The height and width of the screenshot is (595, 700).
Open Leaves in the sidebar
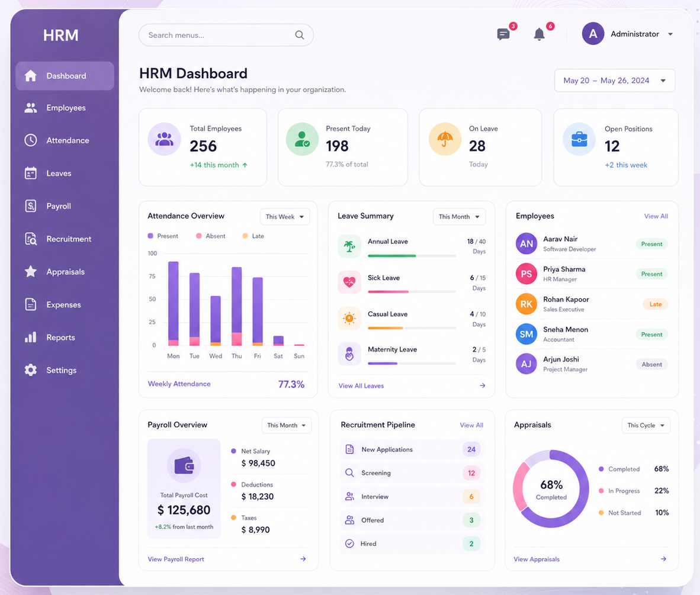[65, 173]
